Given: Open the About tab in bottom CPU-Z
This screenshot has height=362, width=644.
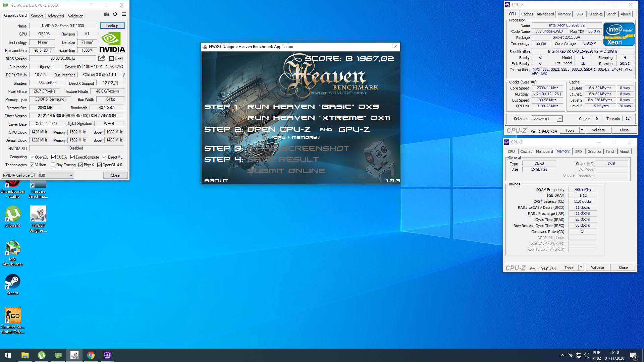Looking at the screenshot, I should [x=625, y=152].
